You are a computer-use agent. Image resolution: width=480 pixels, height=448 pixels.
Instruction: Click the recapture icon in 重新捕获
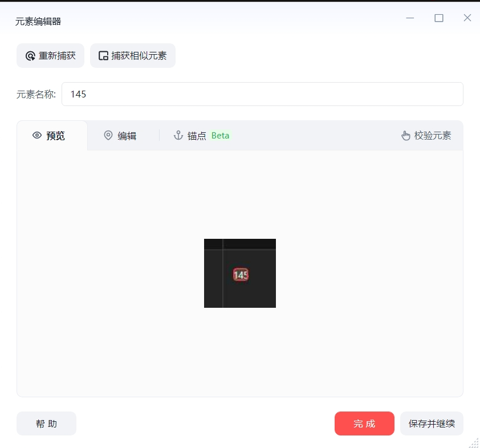coord(30,56)
